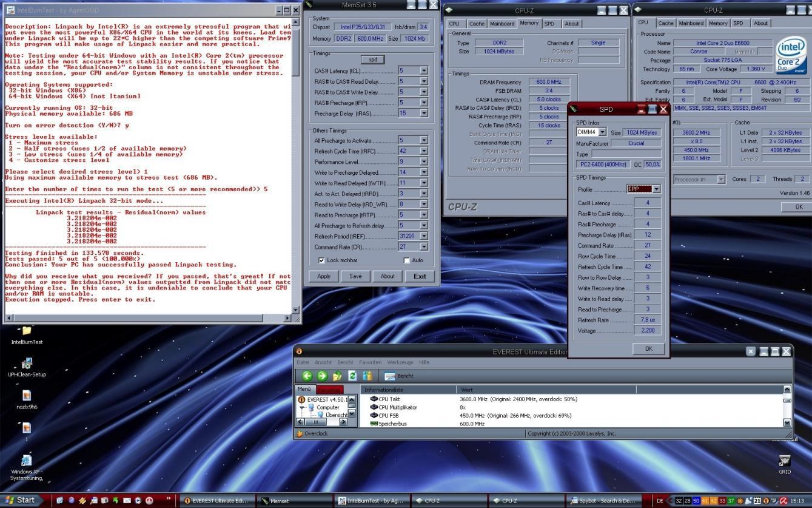812x508 pixels.
Task: Click the EVEREST refresh icon
Action: click(352, 376)
